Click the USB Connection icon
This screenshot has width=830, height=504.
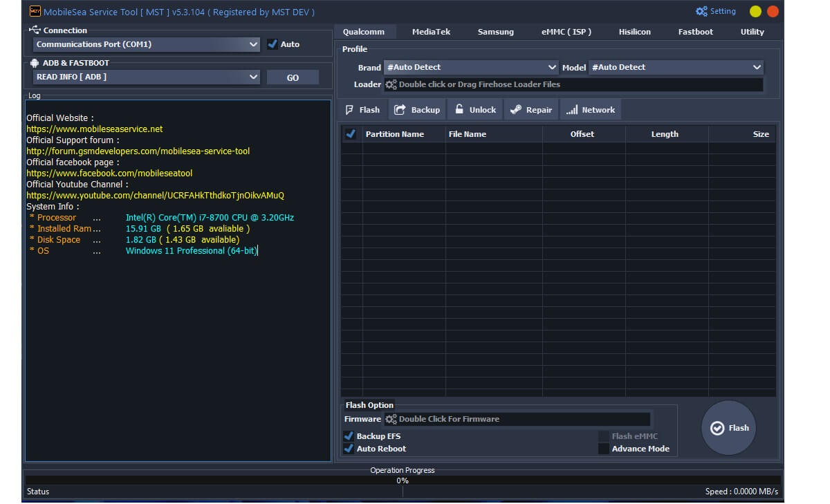pyautogui.click(x=35, y=30)
